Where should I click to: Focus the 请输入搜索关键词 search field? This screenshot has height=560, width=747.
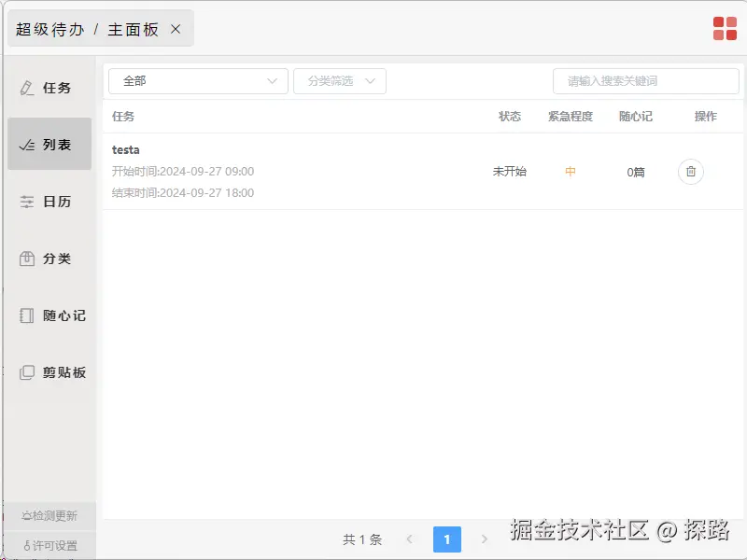[646, 81]
